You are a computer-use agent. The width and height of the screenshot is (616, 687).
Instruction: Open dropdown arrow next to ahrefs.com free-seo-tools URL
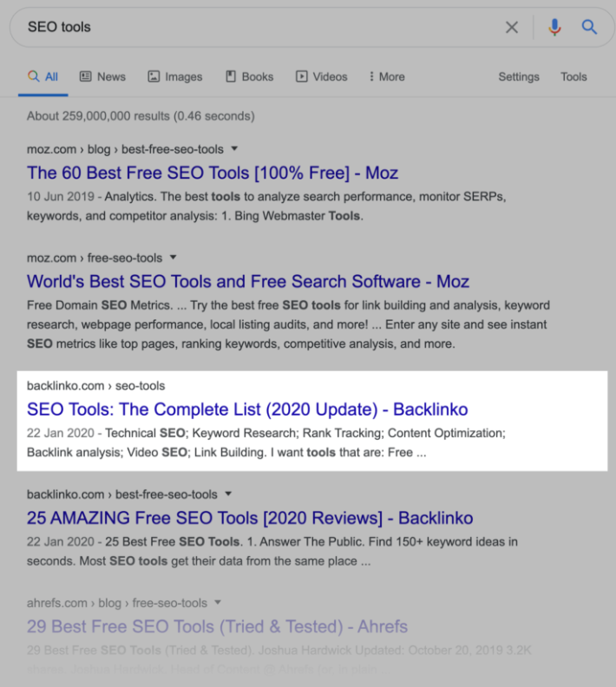(x=218, y=603)
